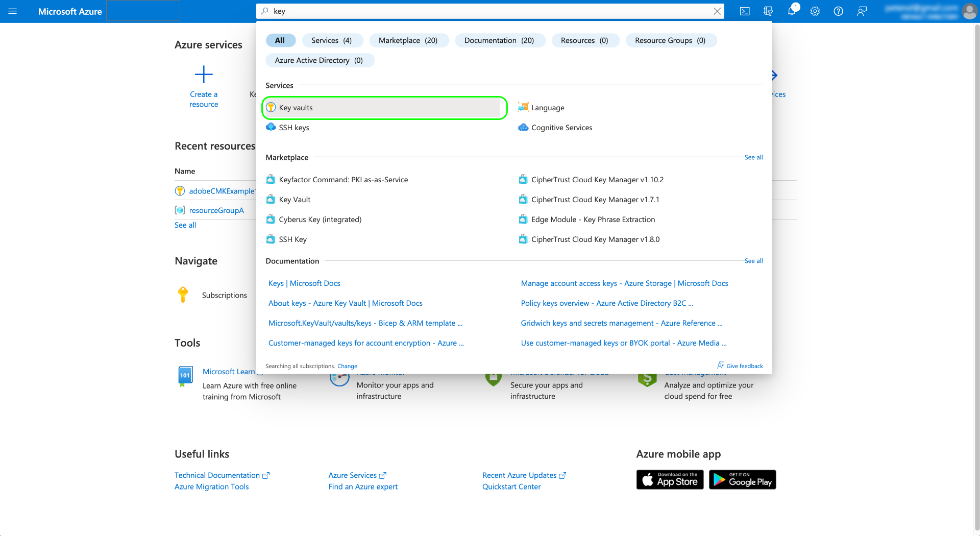Screen dimensions: 980x536
Task: Open the Microsoft Learn tool link
Action: pyautogui.click(x=228, y=372)
